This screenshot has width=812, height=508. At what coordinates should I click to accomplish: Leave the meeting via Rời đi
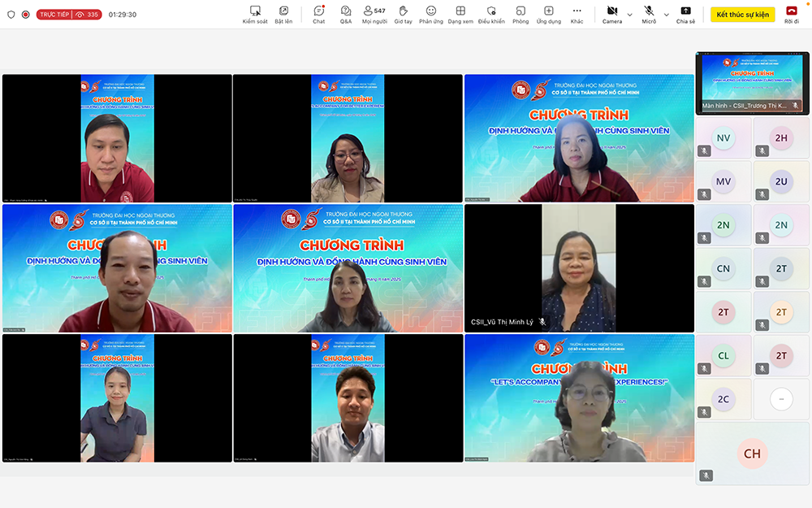click(x=792, y=14)
